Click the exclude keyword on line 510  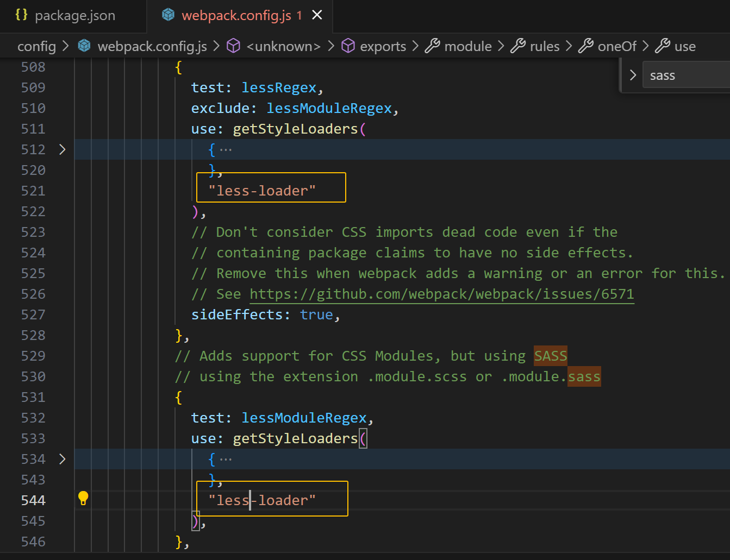tap(220, 108)
